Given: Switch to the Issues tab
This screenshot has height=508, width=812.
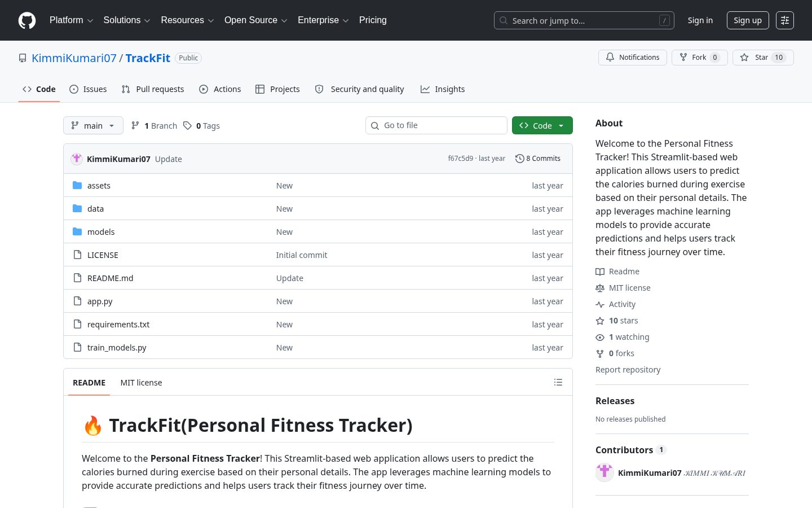Looking at the screenshot, I should pyautogui.click(x=88, y=89).
